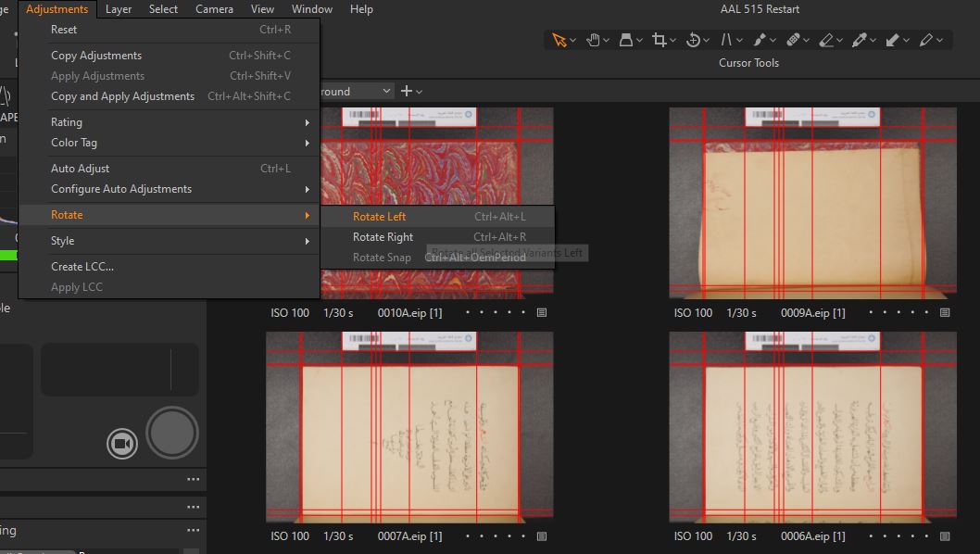
Task: Open the Camera menu
Action: tap(214, 9)
